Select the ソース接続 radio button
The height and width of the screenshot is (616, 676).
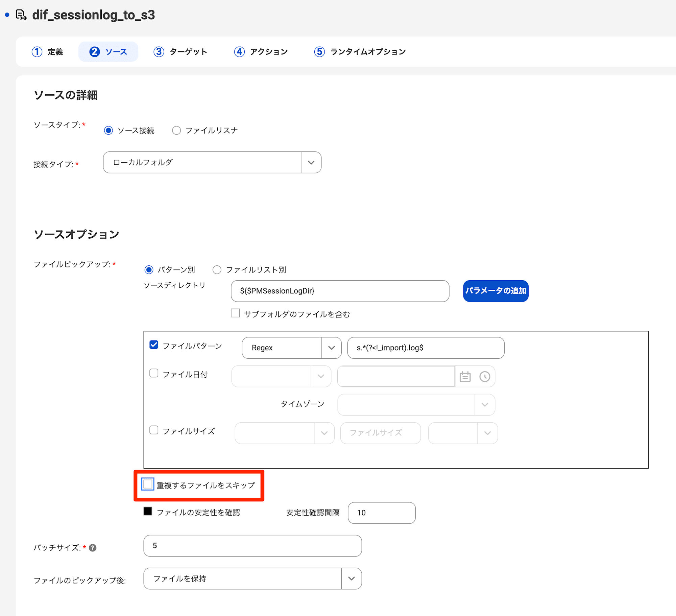[108, 131]
